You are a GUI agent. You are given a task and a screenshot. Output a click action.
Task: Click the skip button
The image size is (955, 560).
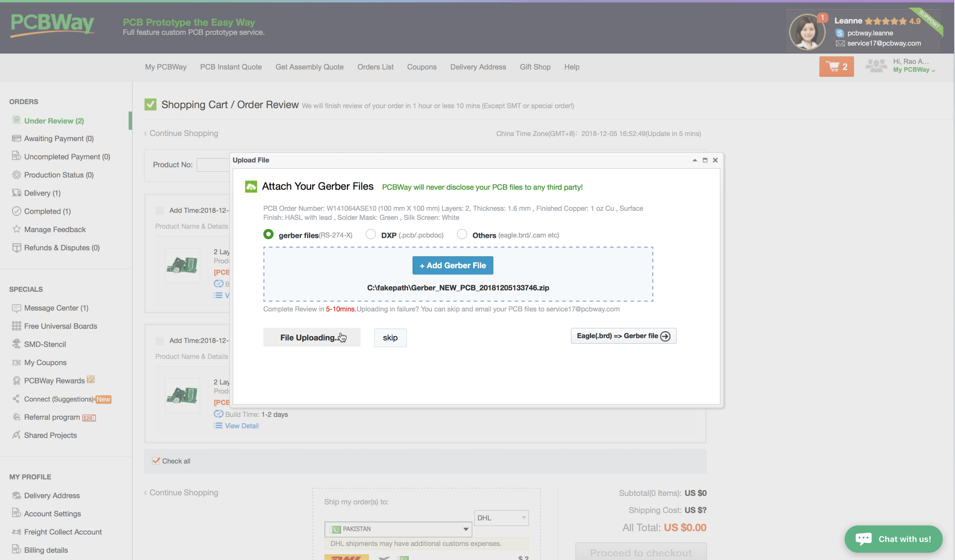click(390, 338)
